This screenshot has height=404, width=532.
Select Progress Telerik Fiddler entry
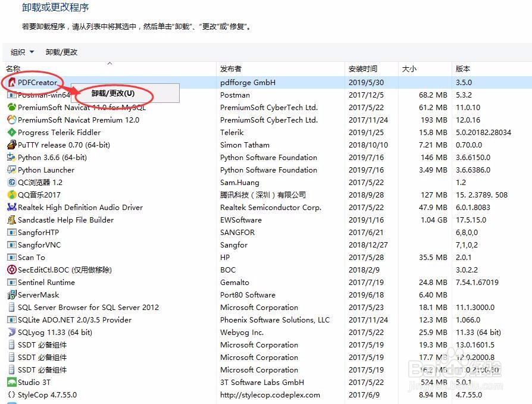tap(59, 132)
